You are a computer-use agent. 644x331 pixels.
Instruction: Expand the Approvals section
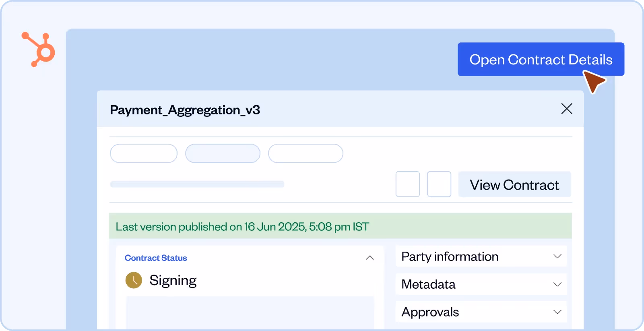(557, 312)
